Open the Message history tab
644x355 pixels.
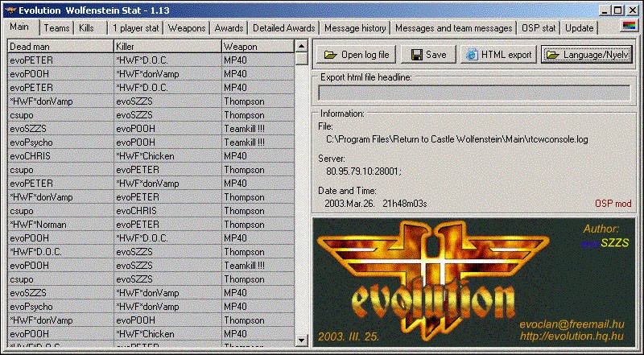click(x=355, y=28)
